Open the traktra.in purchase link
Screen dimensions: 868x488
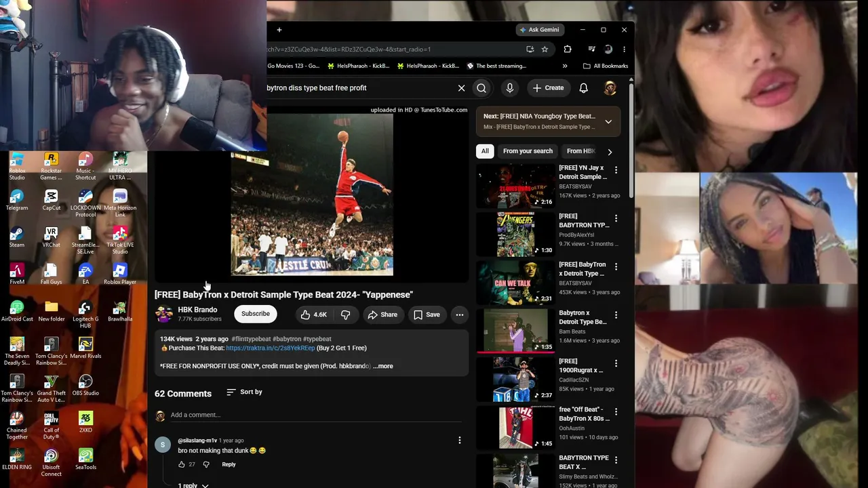271,348
